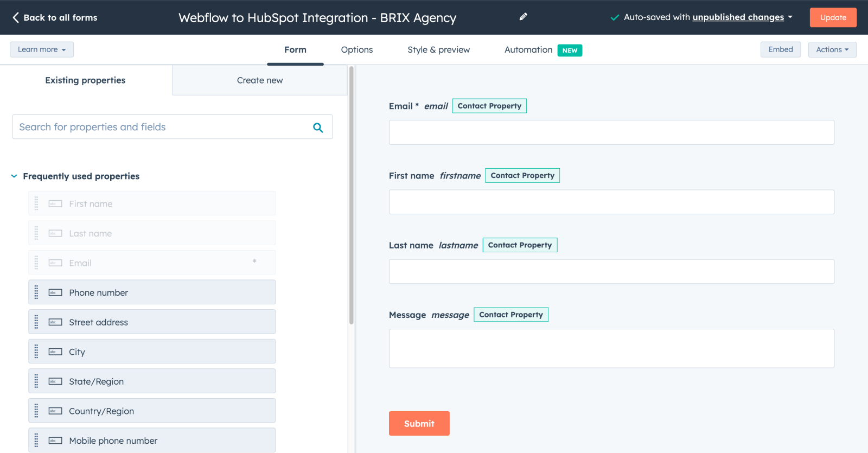This screenshot has width=868, height=453.
Task: Grab the drag handle of Mobile phone number
Action: pyautogui.click(x=36, y=441)
